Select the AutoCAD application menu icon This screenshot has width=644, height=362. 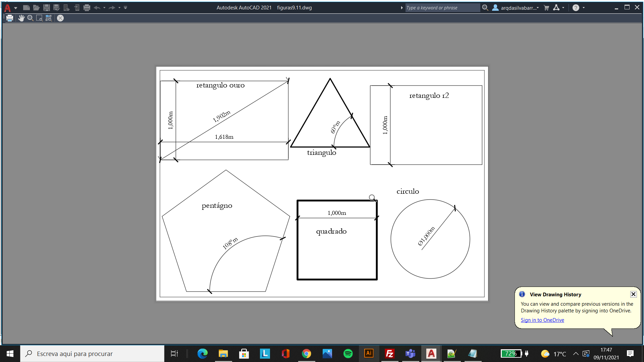(x=7, y=7)
